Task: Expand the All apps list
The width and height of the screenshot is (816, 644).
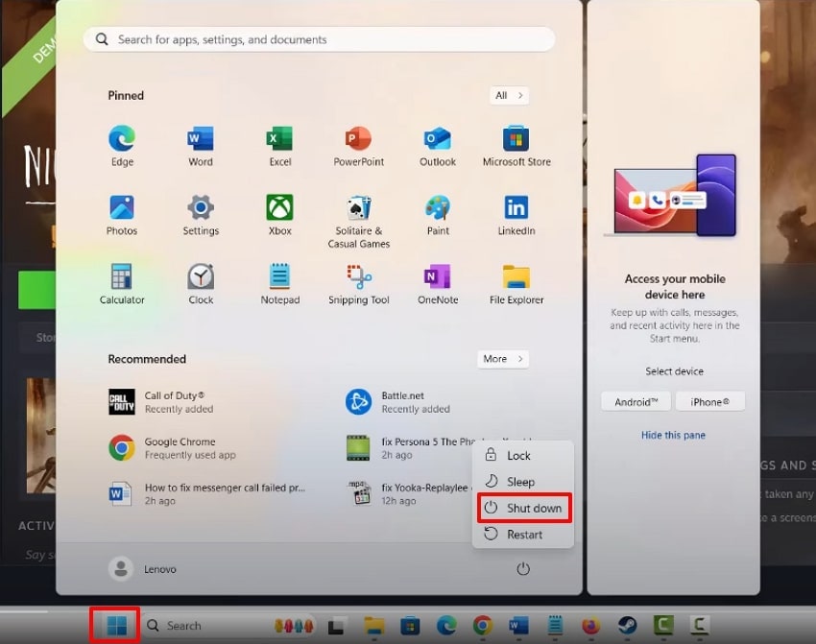Action: point(508,96)
